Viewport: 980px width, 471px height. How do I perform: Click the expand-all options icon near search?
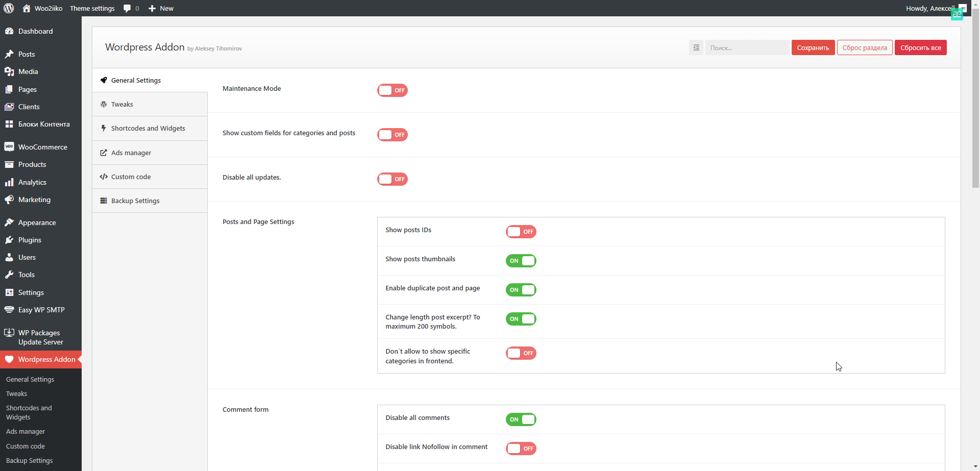click(696, 47)
